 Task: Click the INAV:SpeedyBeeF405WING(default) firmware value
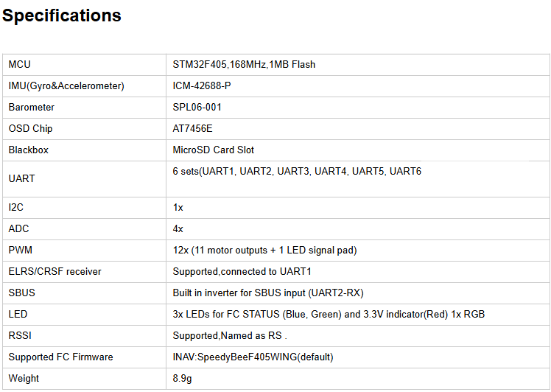coord(253,357)
